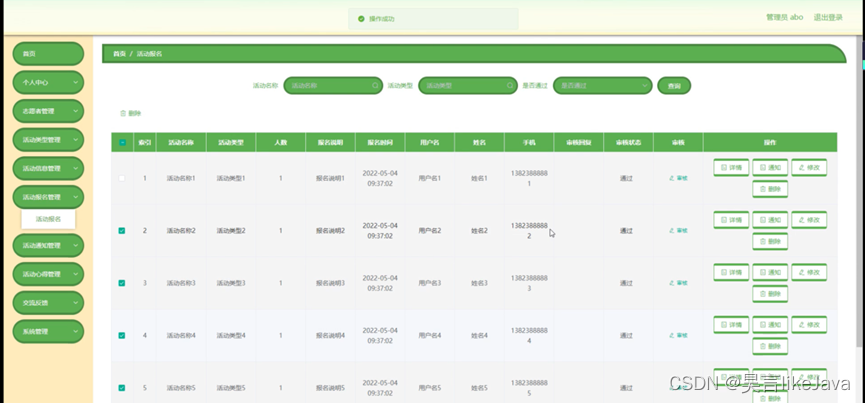Screen dimensions: 865x403
Task: Click the batch 删除 trash button above table
Action: tap(131, 114)
